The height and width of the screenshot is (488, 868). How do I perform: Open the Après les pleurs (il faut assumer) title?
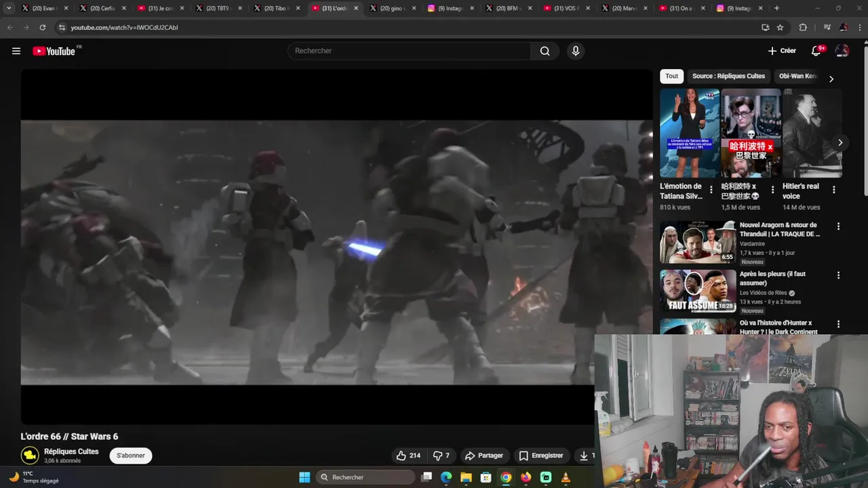coord(773,278)
